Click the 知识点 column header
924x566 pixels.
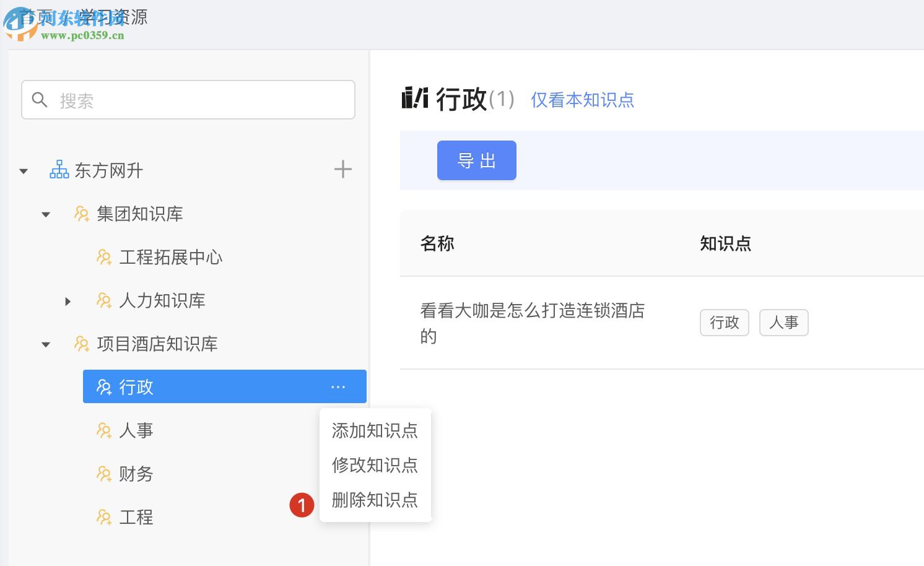tap(726, 243)
